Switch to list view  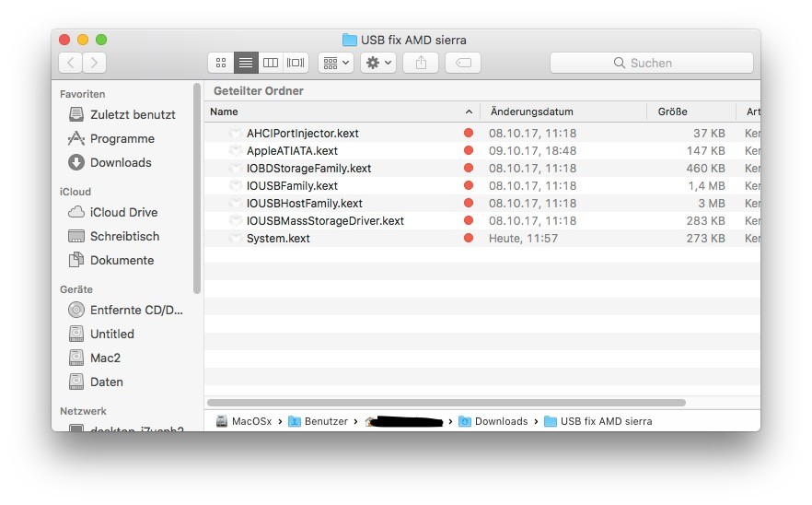tap(246, 63)
